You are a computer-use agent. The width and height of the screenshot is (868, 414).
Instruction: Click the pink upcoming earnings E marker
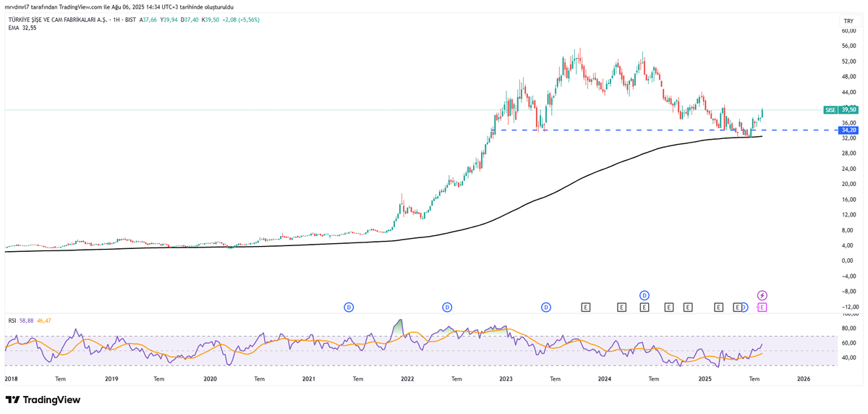click(x=762, y=308)
